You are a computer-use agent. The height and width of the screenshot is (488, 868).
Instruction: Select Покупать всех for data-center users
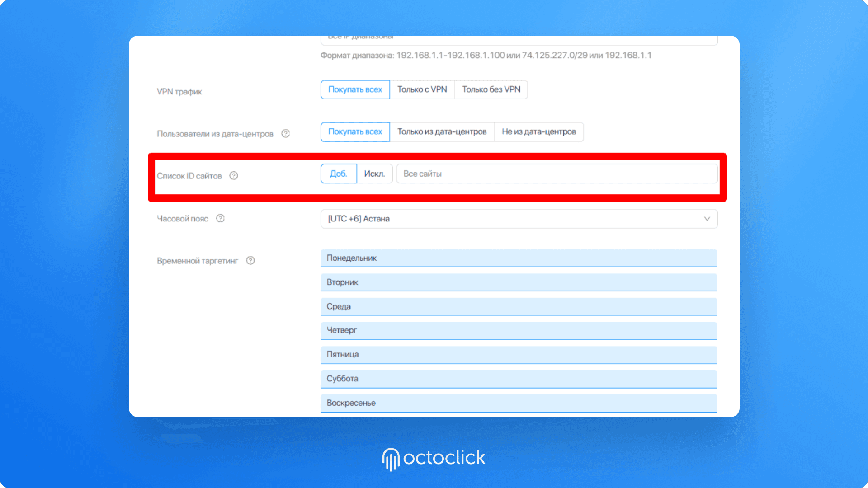click(355, 131)
